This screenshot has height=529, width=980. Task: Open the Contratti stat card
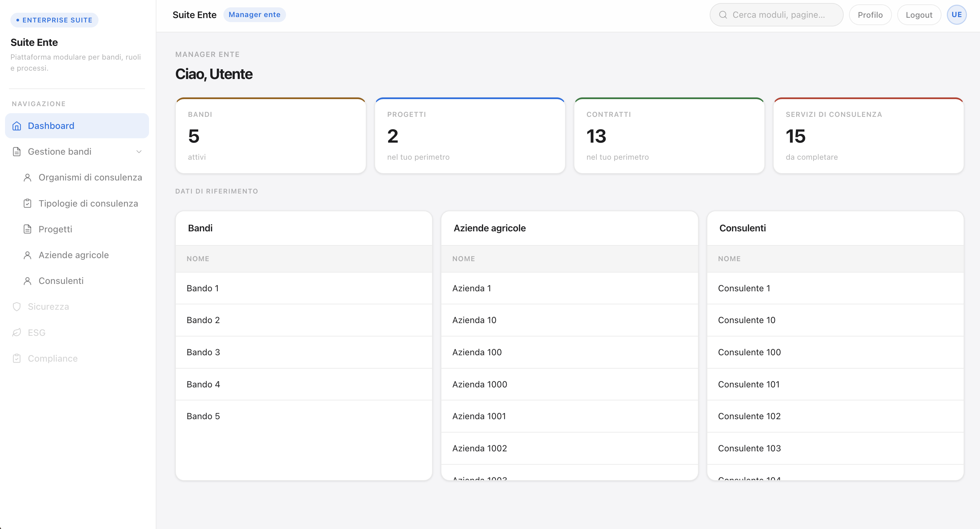(x=669, y=136)
